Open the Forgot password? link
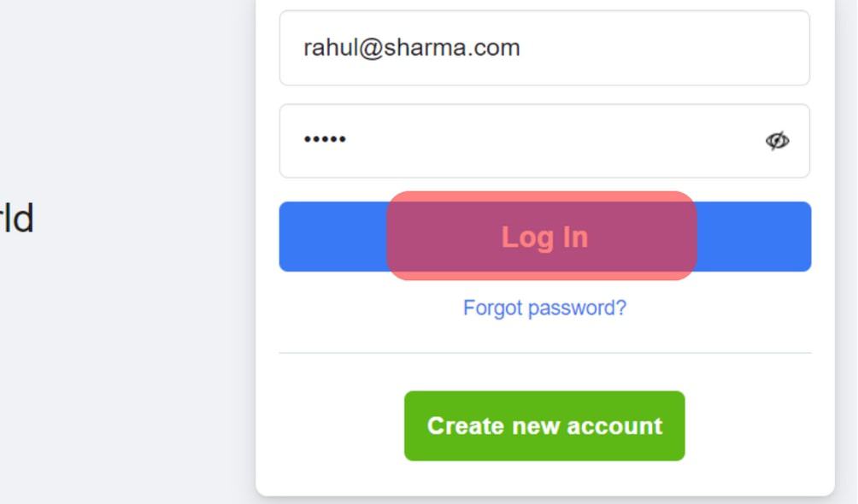 tap(544, 308)
